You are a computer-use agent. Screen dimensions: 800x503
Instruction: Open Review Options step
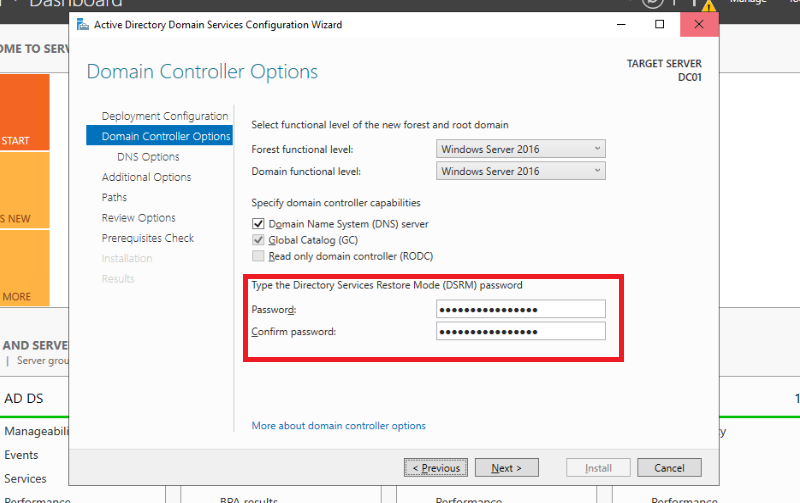point(138,218)
